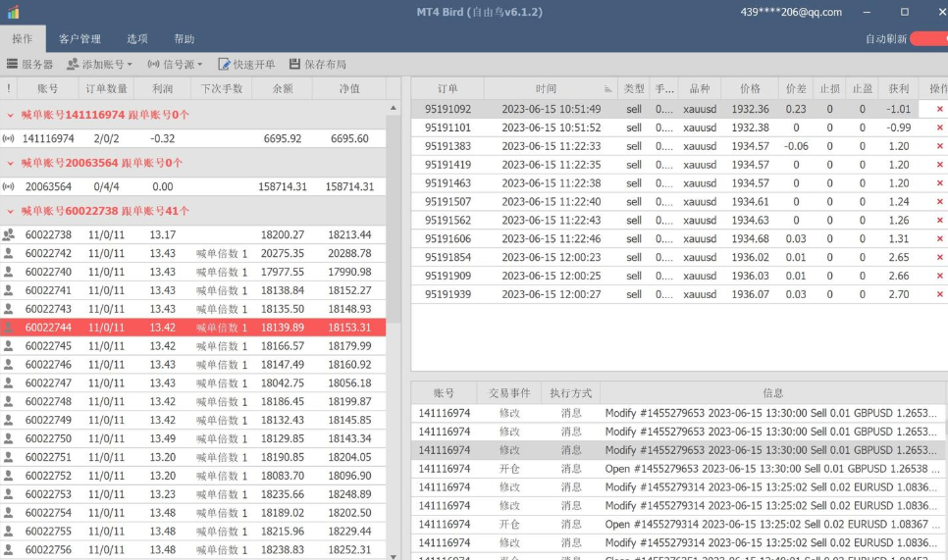
Task: Click the sort indicator in the 时间 column
Action: (607, 88)
